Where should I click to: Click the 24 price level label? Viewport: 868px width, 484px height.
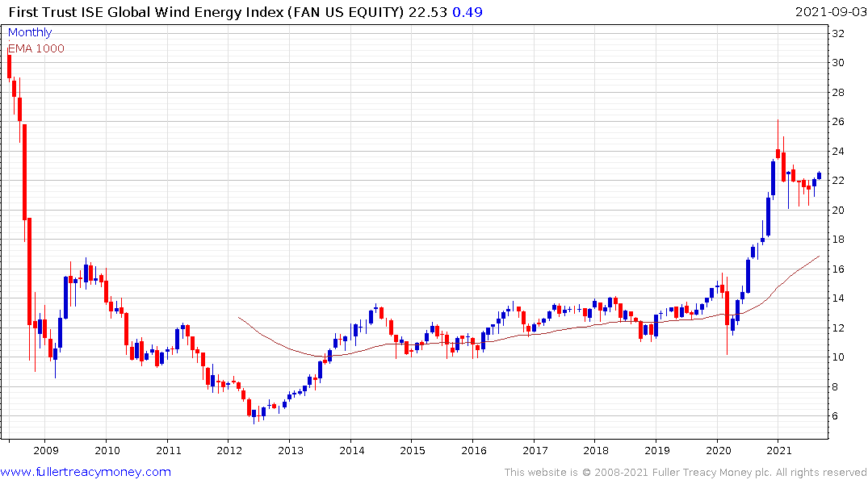tap(838, 152)
